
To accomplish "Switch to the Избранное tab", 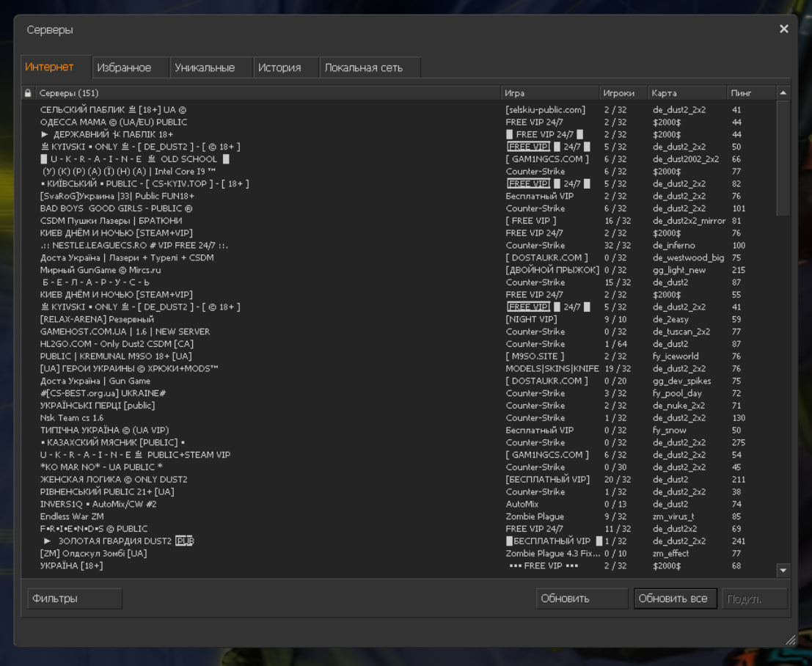I will coord(124,67).
